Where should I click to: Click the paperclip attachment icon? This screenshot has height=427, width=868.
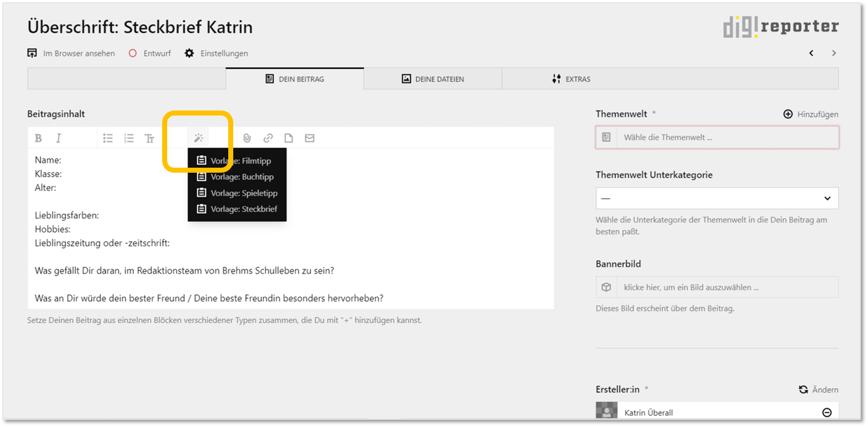[247, 138]
